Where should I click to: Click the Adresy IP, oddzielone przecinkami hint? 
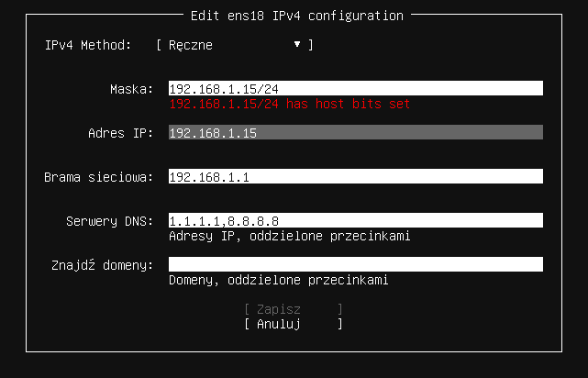click(x=289, y=237)
